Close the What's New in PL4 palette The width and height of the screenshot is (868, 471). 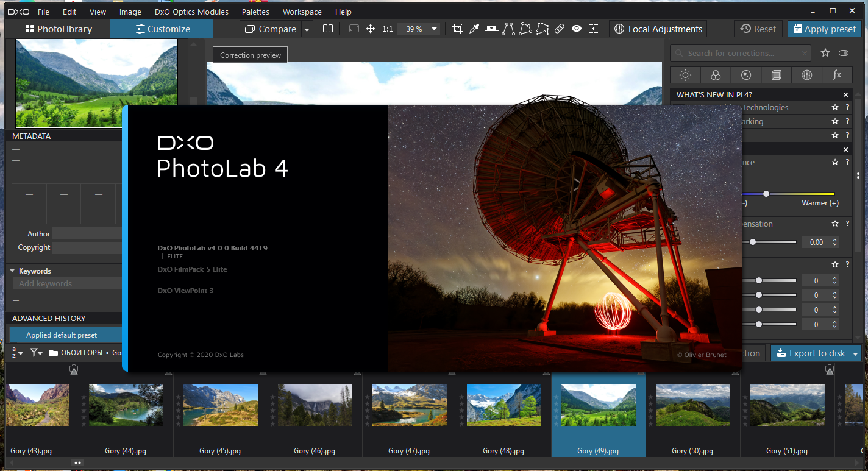click(x=845, y=95)
